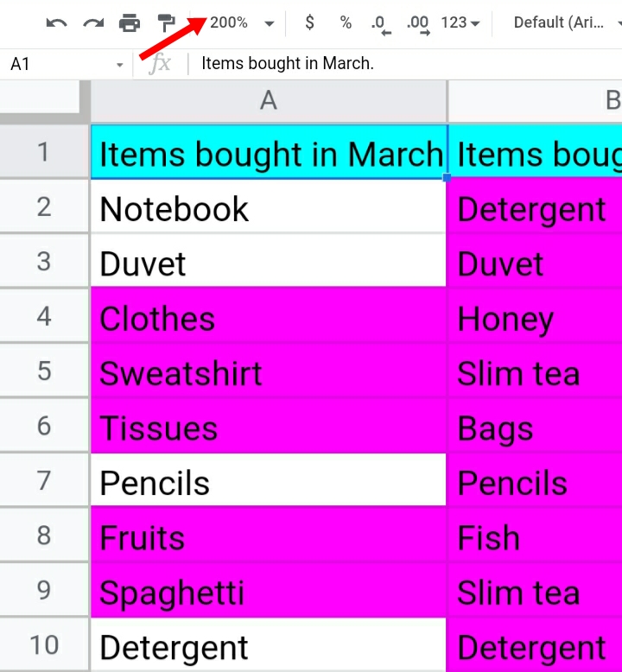Select magenta cell containing Sweatshirt
Image resolution: width=622 pixels, height=672 pixels.
[269, 371]
